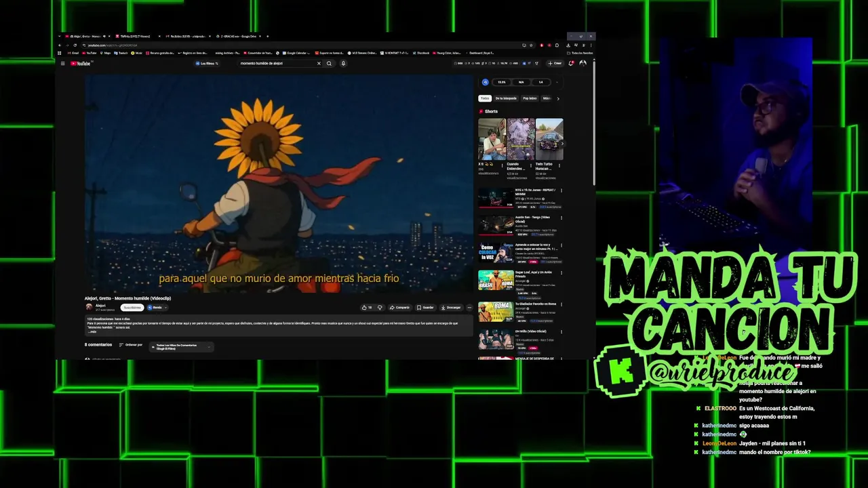Click the browser back arrow
This screenshot has width=868, height=488.
click(x=60, y=45)
